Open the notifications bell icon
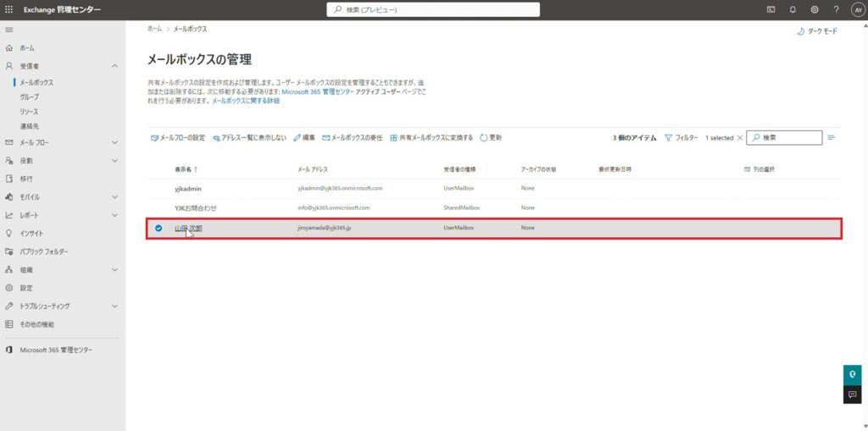Screen dimensions: 868x431 (793, 10)
